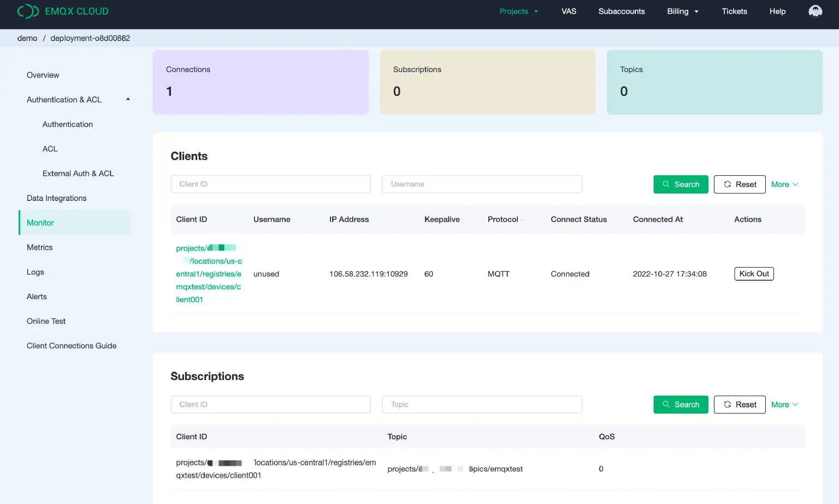Open the More dropdown in Subscriptions section
The height and width of the screenshot is (504, 839).
(784, 404)
